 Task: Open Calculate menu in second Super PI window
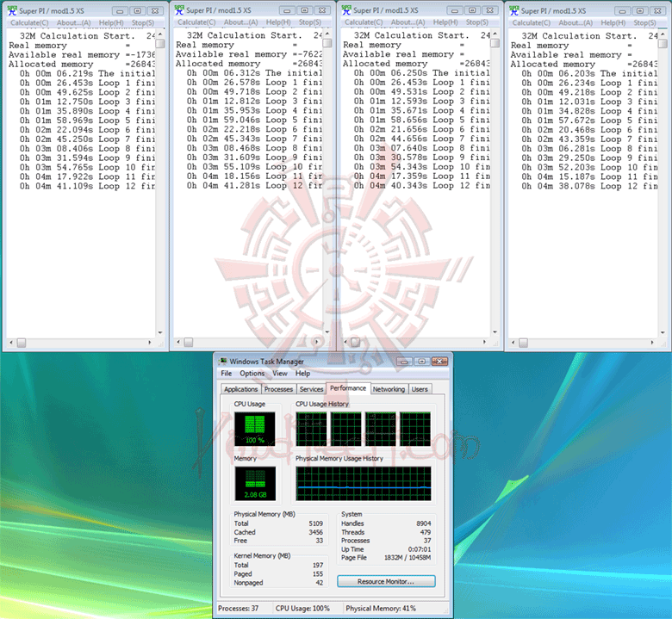[x=196, y=22]
